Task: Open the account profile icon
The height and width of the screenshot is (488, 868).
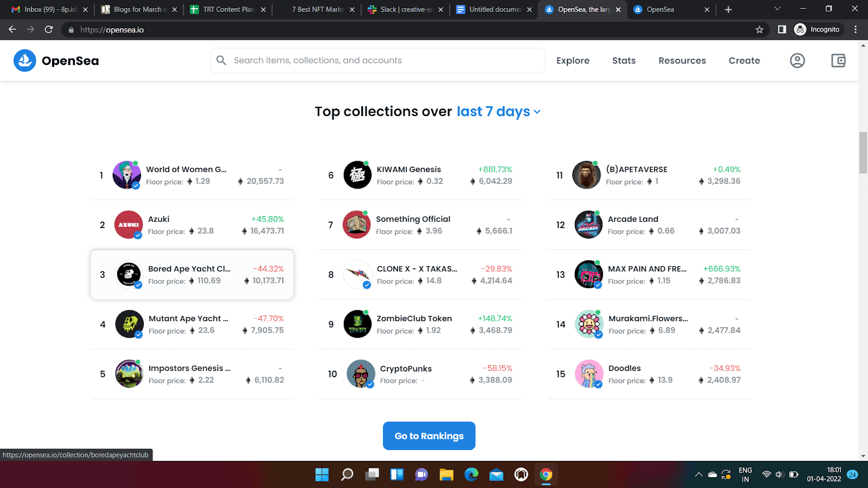Action: coord(797,61)
